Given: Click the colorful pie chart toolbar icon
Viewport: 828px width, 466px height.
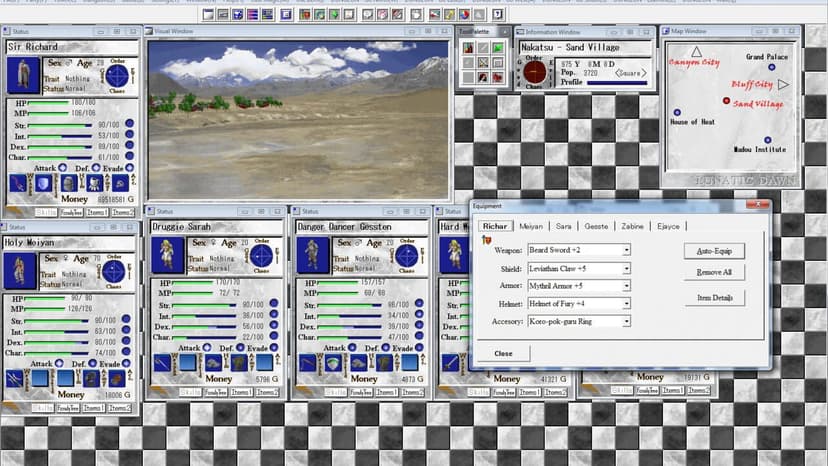Looking at the screenshot, I should click(464, 14).
